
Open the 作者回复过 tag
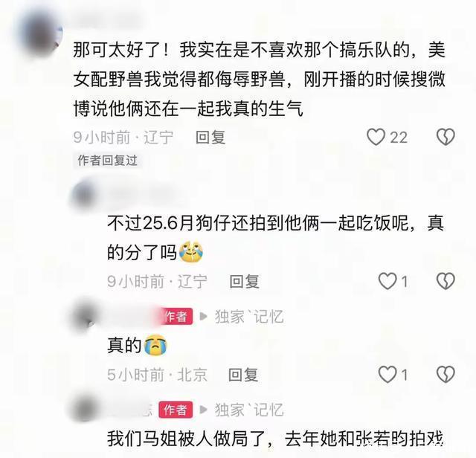pyautogui.click(x=107, y=161)
